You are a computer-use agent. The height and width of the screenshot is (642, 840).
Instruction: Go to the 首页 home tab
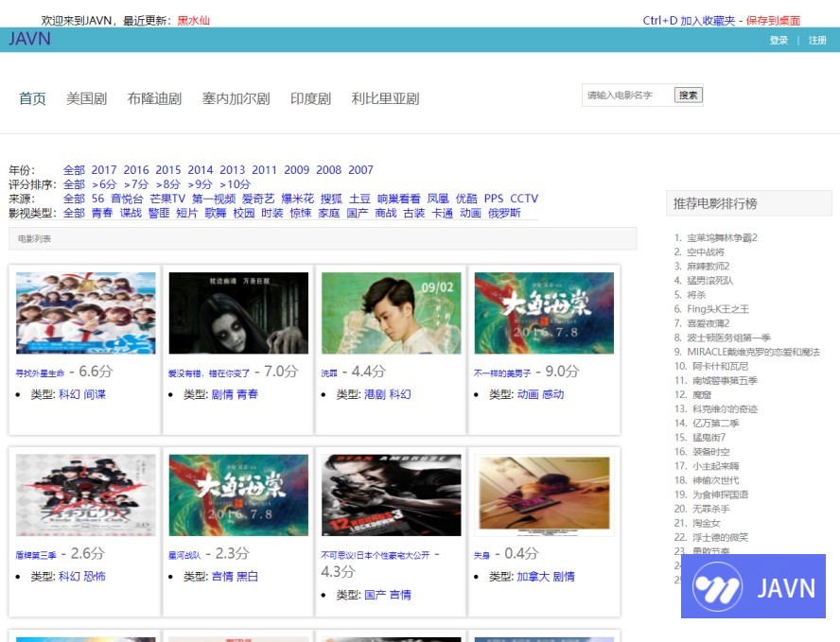[32, 98]
